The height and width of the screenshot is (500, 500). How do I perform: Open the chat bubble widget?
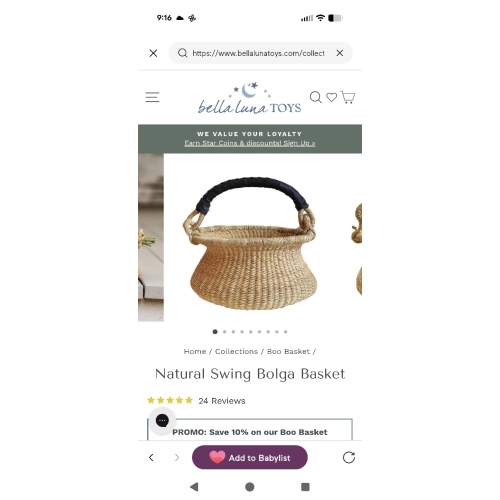click(162, 421)
